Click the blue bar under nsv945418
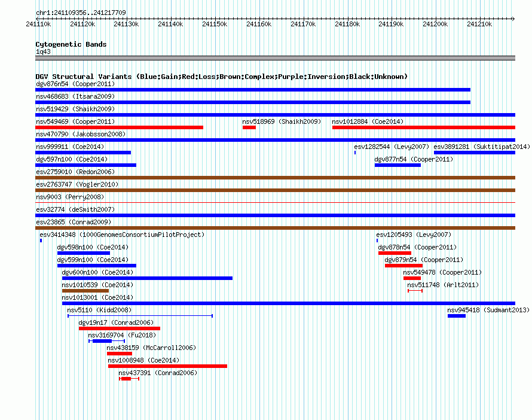532x420 pixels. coord(457,316)
